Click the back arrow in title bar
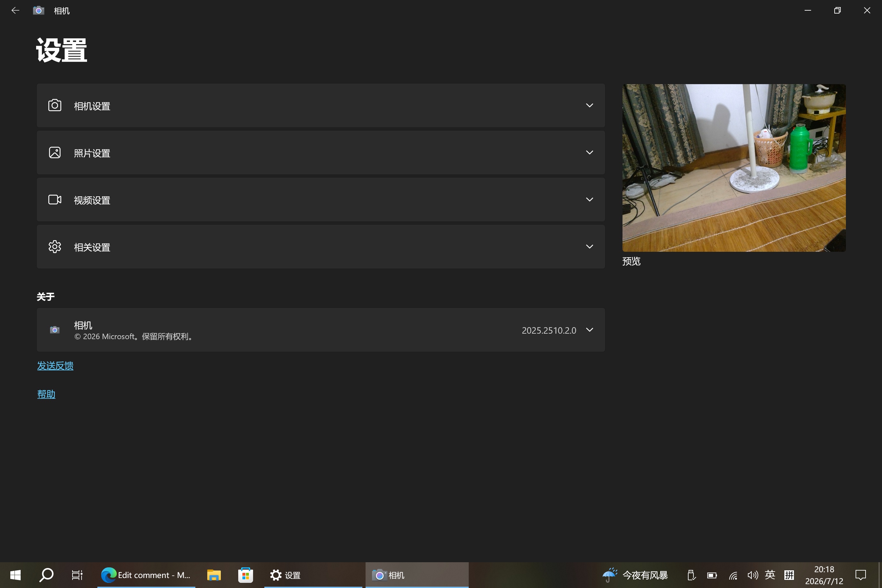 [15, 11]
